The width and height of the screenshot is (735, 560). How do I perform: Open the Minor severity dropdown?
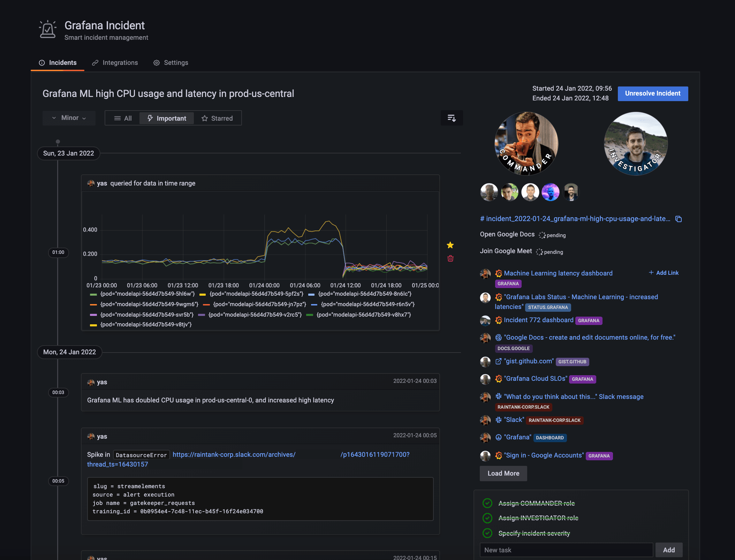point(69,118)
